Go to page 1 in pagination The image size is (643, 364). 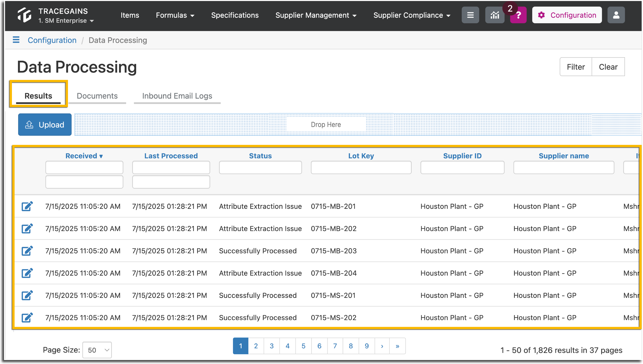[240, 346]
